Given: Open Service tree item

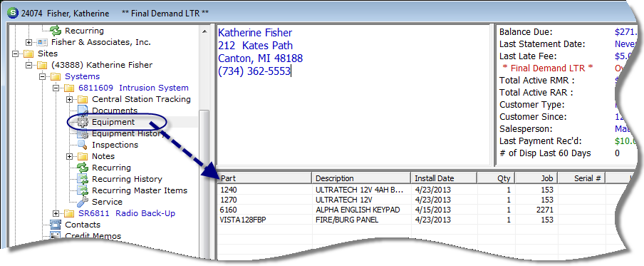Looking at the screenshot, I should tap(107, 202).
